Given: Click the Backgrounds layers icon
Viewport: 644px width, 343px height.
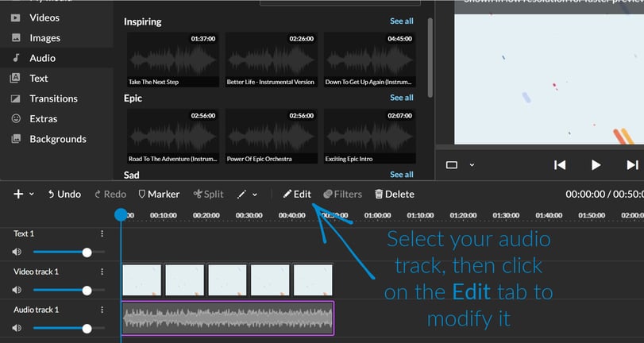Looking at the screenshot, I should pyautogui.click(x=16, y=139).
